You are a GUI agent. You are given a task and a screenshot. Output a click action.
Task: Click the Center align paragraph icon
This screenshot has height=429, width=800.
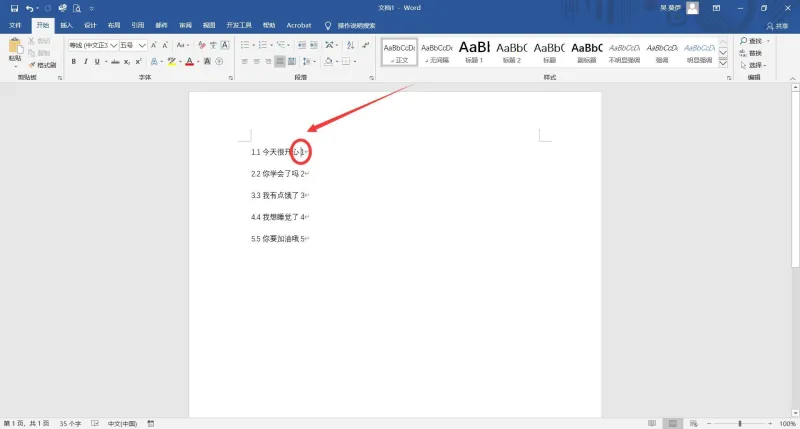click(257, 62)
